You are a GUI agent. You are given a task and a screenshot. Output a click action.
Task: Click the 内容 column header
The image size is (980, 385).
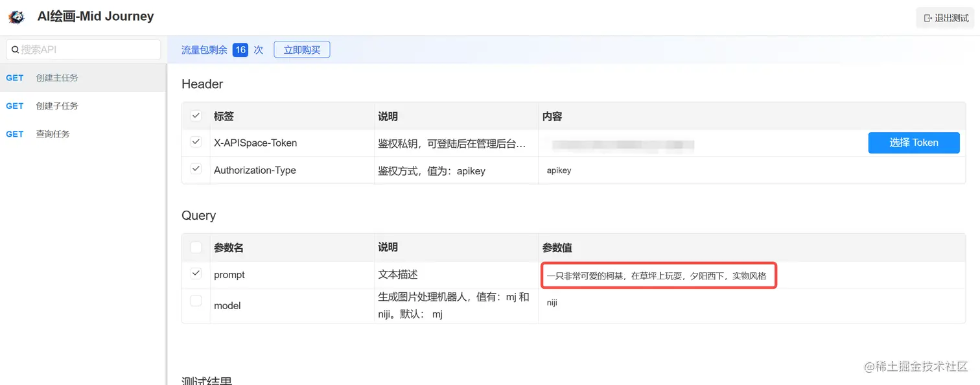(x=552, y=117)
